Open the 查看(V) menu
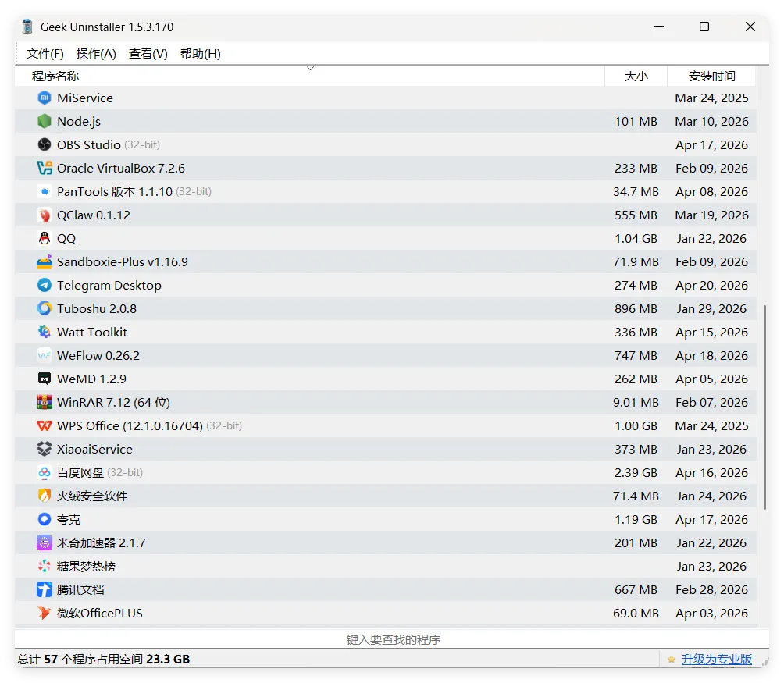Image resolution: width=784 pixels, height=683 pixels. 148,53
